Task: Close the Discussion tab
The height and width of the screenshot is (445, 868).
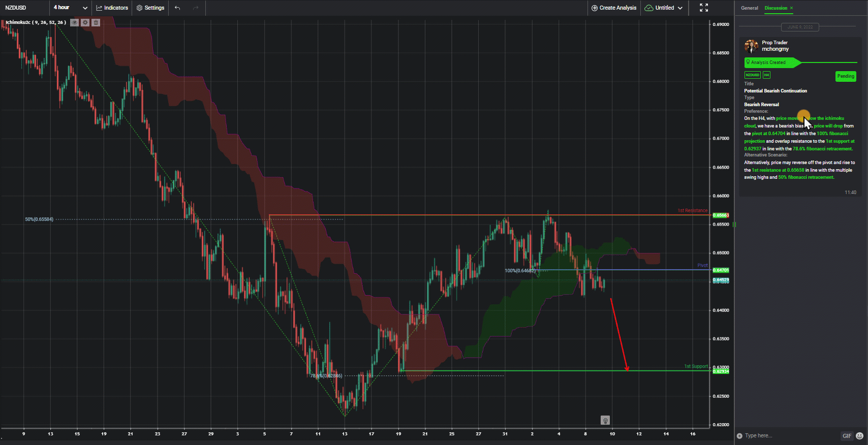Action: click(791, 8)
